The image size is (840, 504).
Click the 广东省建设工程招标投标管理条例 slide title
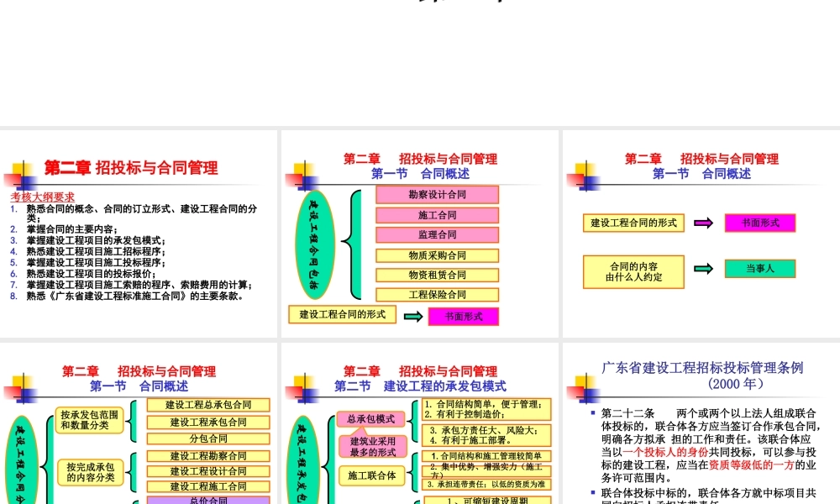click(702, 368)
